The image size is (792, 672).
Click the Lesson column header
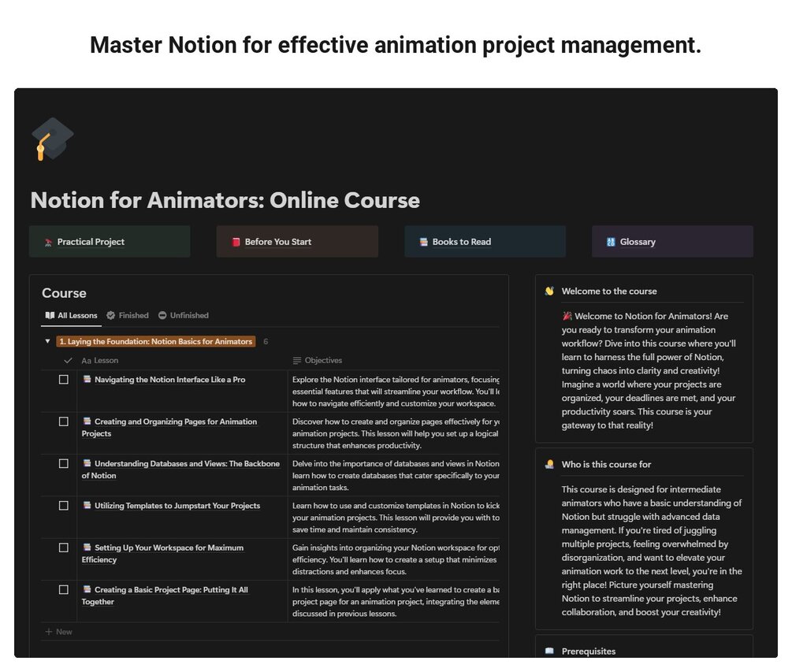(x=100, y=361)
